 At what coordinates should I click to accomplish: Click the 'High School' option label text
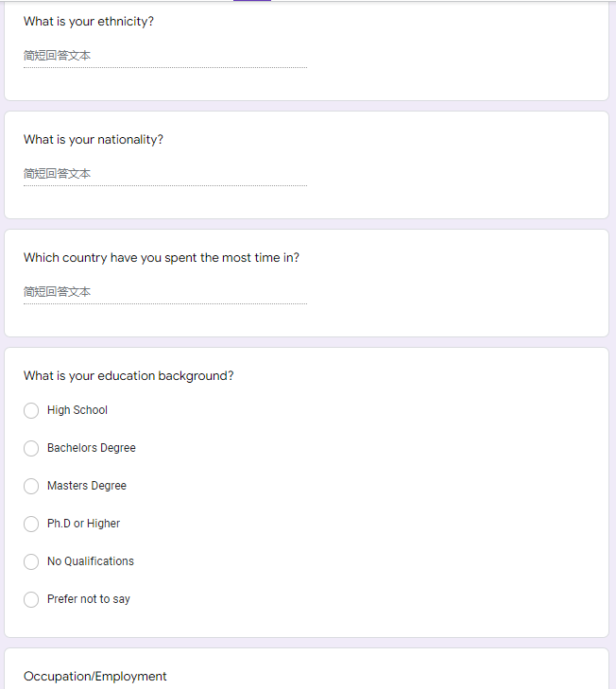point(77,410)
